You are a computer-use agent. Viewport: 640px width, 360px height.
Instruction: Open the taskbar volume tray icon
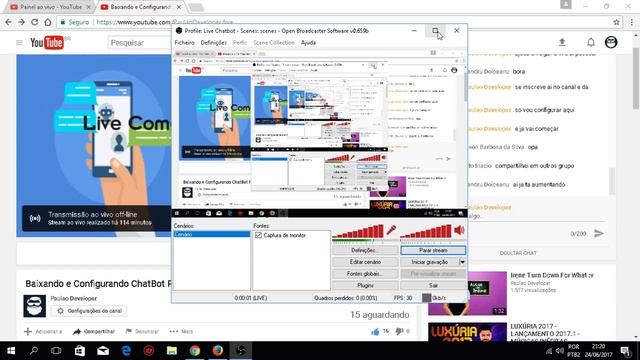(560, 351)
